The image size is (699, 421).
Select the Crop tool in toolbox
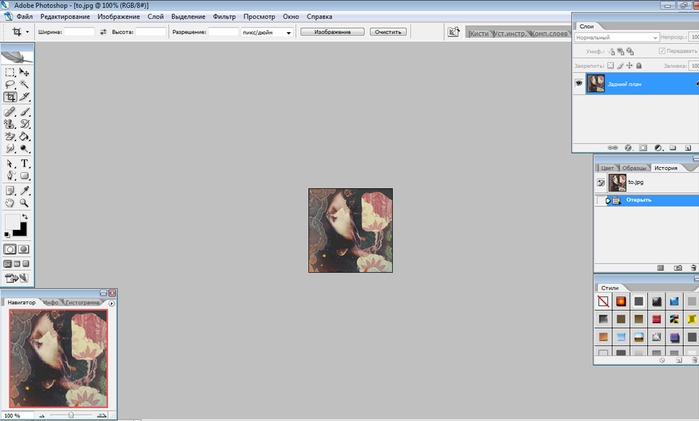(10, 97)
